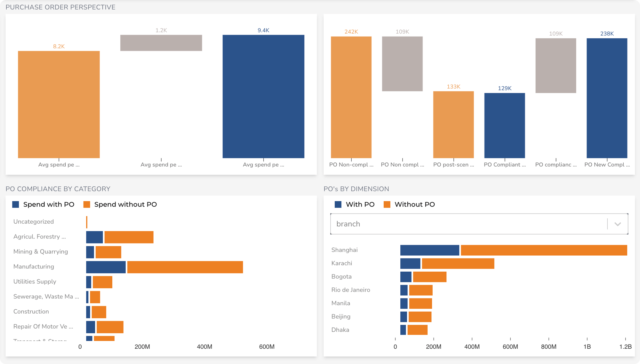Click the 242K PO Non-compliant bar
The height and width of the screenshot is (364, 640).
click(351, 97)
